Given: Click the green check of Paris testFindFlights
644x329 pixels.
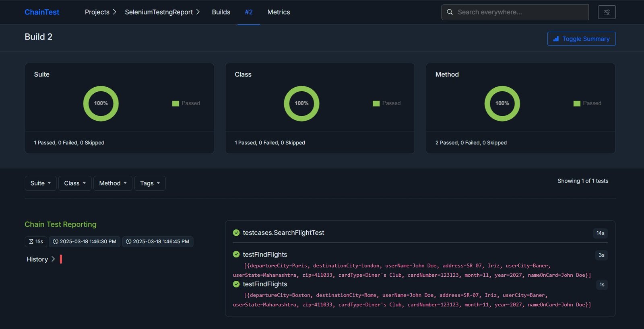Looking at the screenshot, I should click(236, 254).
